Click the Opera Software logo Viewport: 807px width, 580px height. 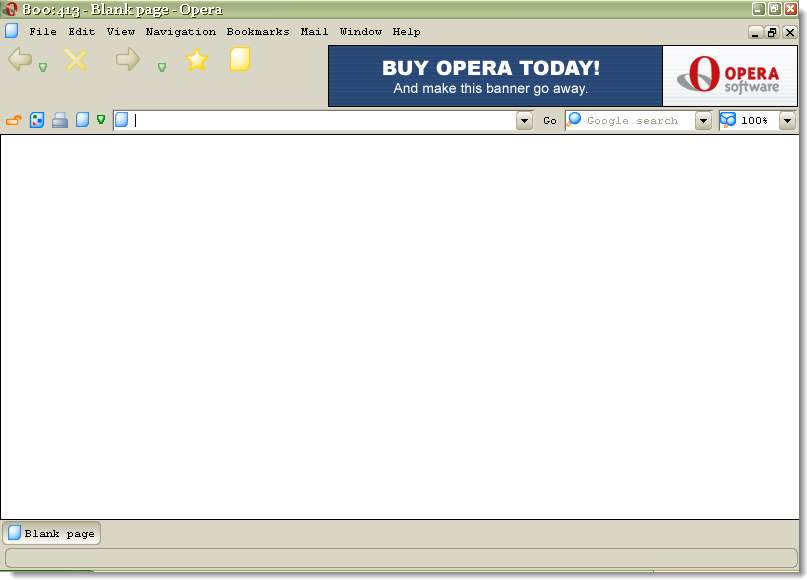click(x=730, y=76)
